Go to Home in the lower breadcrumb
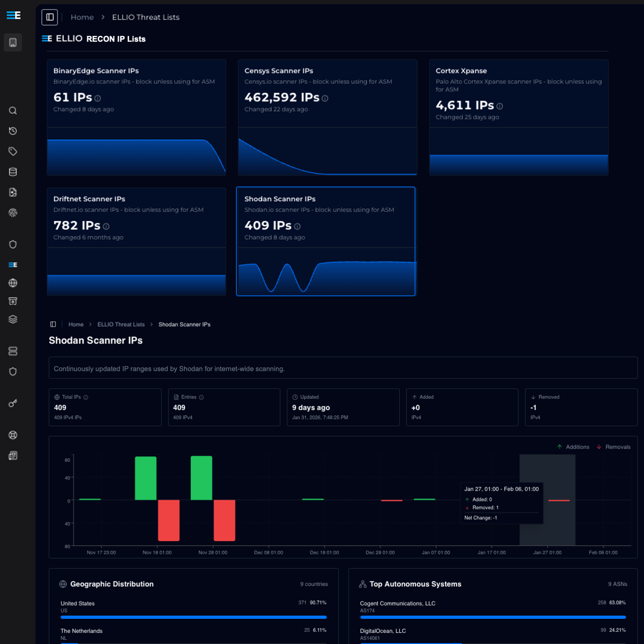This screenshot has height=644, width=644. (76, 324)
